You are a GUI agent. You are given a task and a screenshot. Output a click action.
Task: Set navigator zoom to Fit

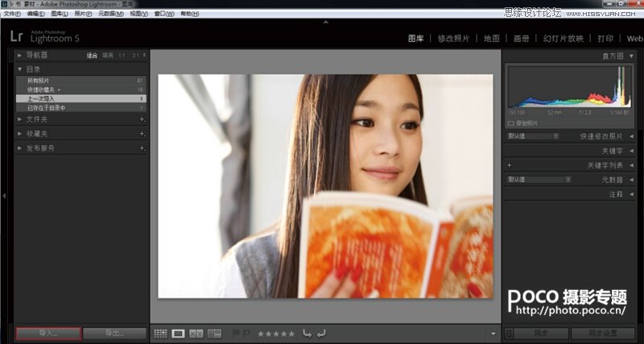pyautogui.click(x=92, y=56)
